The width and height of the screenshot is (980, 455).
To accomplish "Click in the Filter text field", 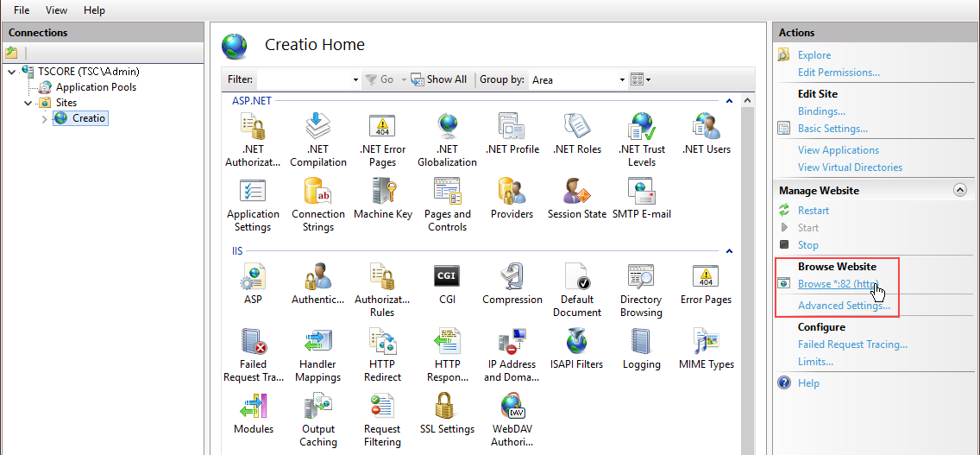I will [x=304, y=80].
